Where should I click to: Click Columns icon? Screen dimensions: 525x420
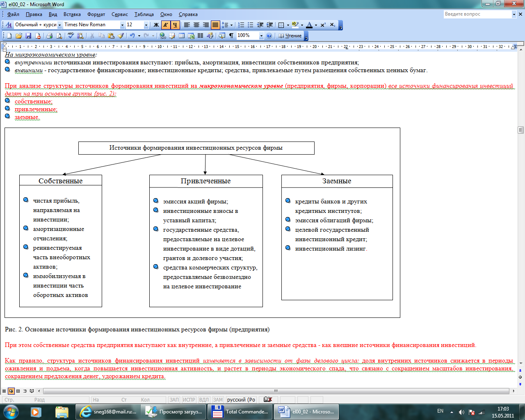(201, 36)
